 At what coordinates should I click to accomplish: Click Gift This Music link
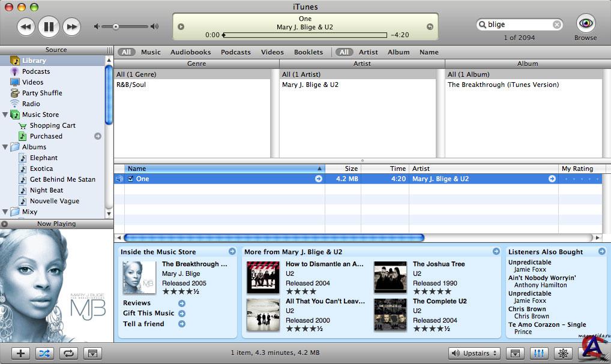tap(148, 313)
